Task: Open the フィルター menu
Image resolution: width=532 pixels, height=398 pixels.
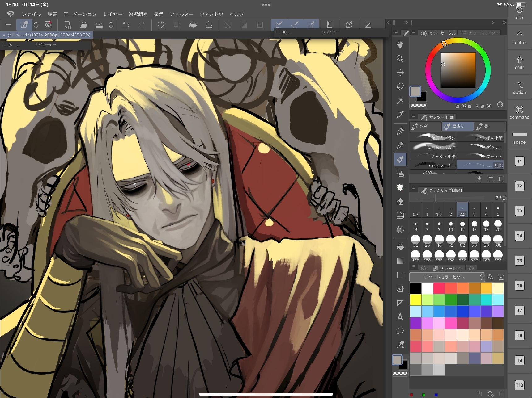Action: pos(181,14)
